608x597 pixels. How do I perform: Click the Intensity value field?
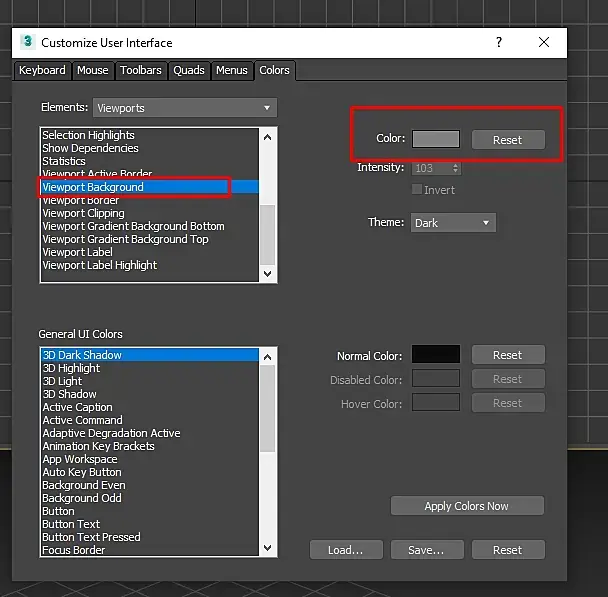pyautogui.click(x=431, y=168)
